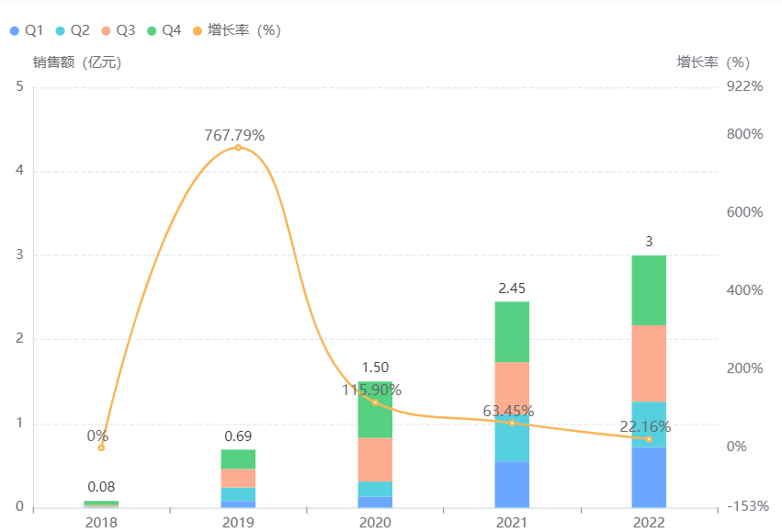Click the orange Q3 segment of the 2021 bar
Image resolution: width=782 pixels, height=532 pixels.
click(512, 386)
